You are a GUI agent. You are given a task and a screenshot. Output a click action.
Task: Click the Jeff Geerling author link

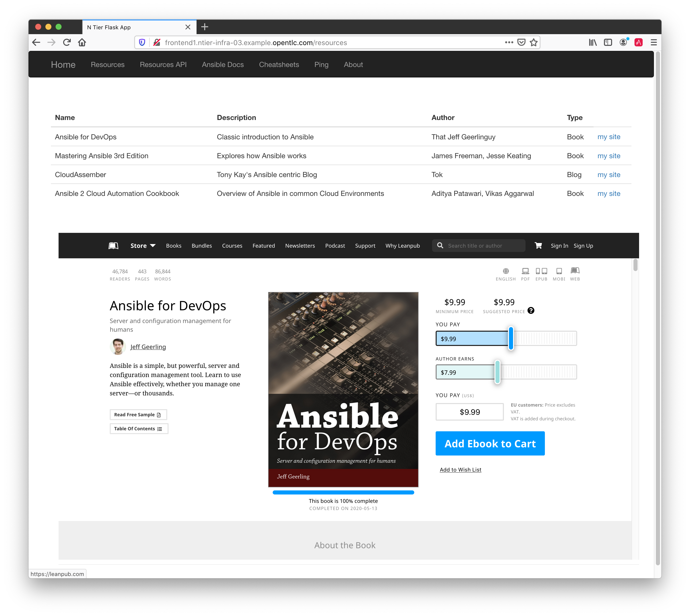click(x=148, y=346)
